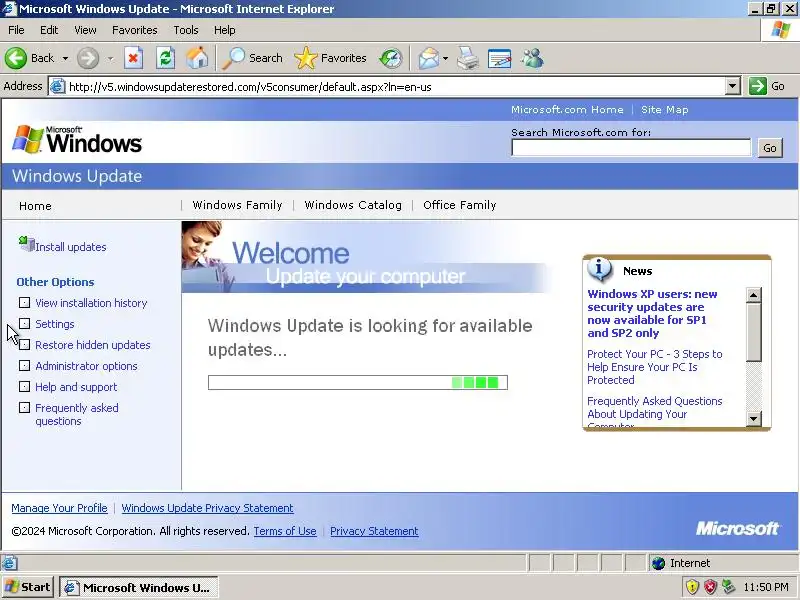Print the page with the printer icon
800x600 pixels.
pyautogui.click(x=467, y=58)
